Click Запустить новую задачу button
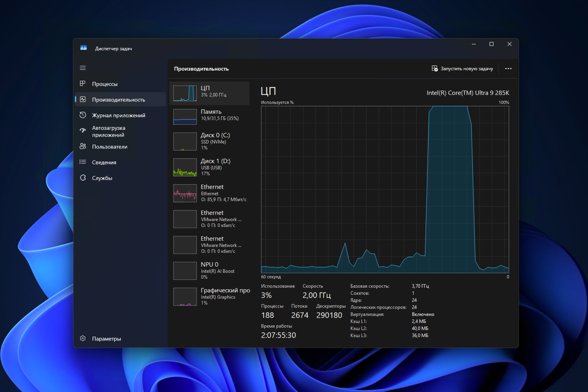 pos(462,69)
